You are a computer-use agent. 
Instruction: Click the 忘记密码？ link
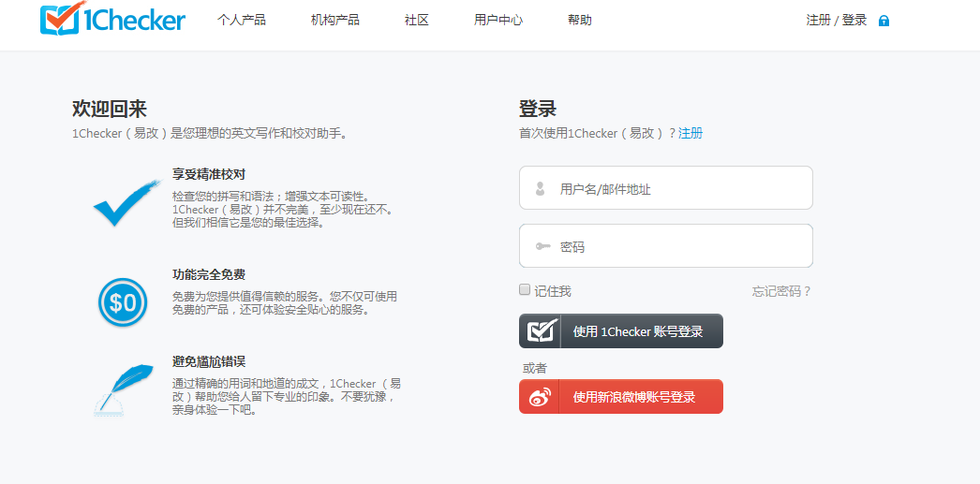pos(782,291)
